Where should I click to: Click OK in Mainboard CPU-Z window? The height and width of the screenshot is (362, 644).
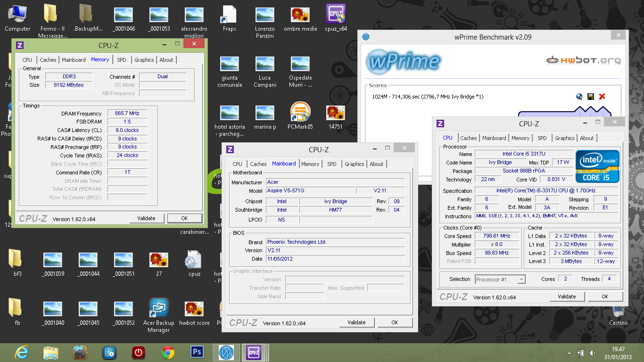point(395,322)
